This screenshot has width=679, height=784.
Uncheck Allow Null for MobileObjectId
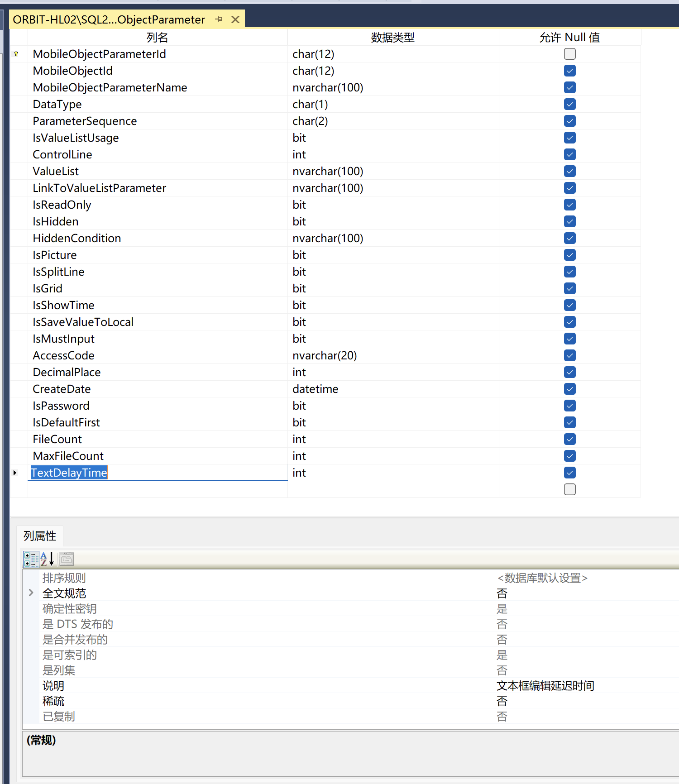[x=570, y=71]
